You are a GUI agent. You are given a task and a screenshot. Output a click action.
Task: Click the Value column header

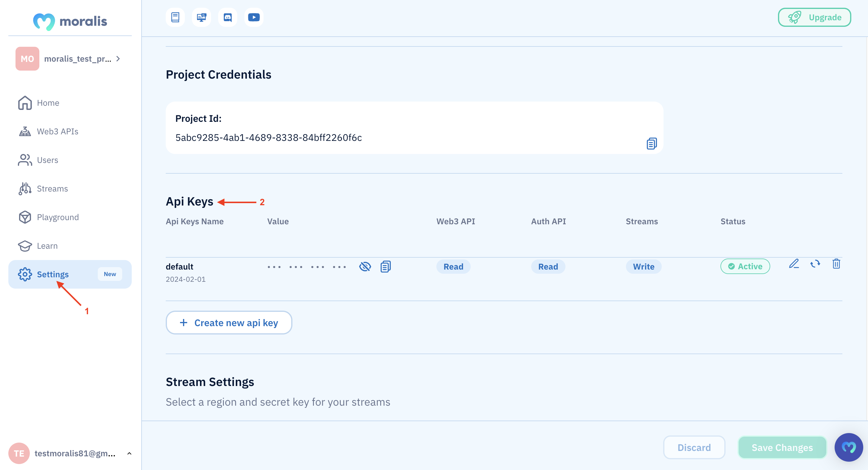click(278, 222)
